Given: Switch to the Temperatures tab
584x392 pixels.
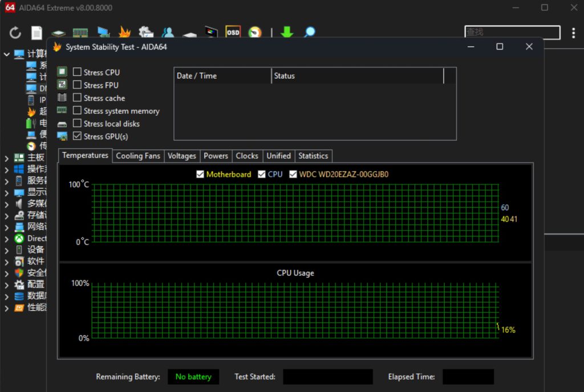Looking at the screenshot, I should (85, 156).
